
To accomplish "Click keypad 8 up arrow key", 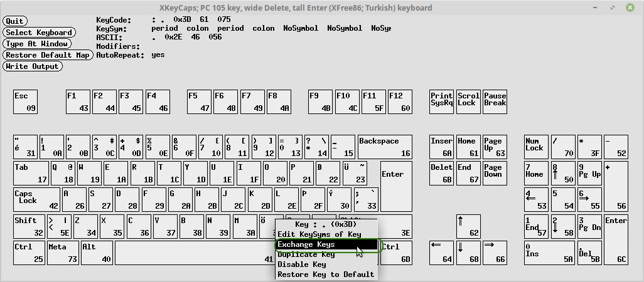I will point(562,174).
